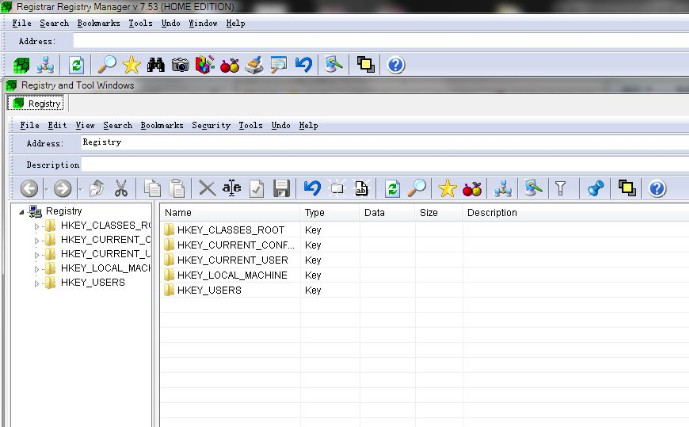Click refresh icon in the main top toolbar
This screenshot has width=689, height=427.
tap(76, 65)
